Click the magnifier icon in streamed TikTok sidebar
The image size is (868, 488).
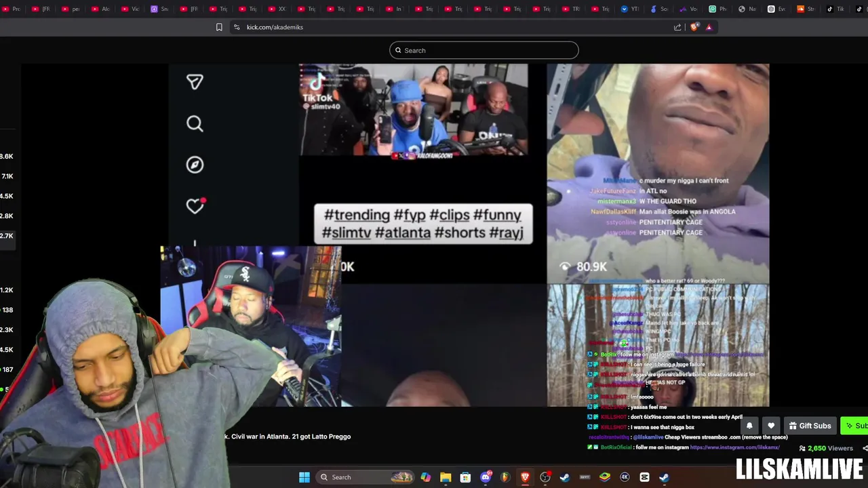coord(195,123)
